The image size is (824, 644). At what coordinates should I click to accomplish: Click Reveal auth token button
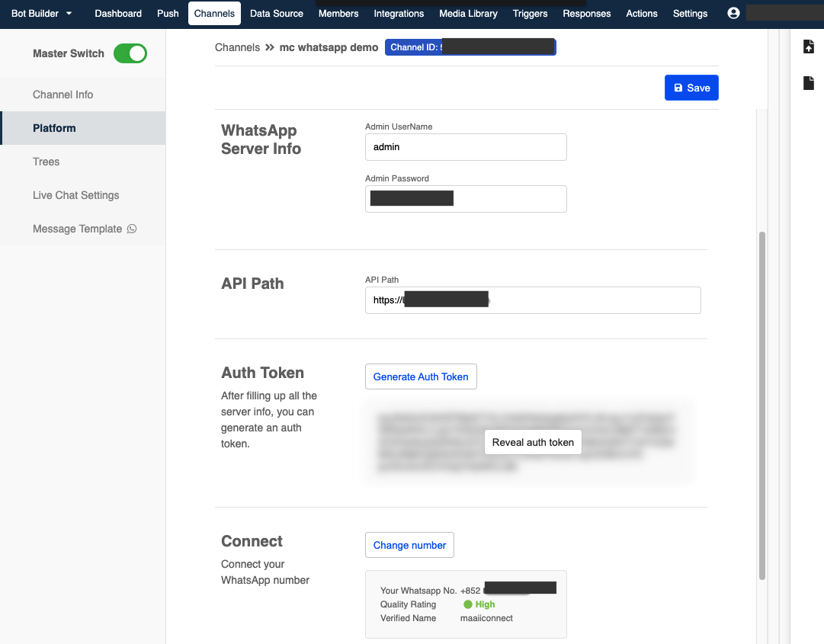pyautogui.click(x=533, y=442)
